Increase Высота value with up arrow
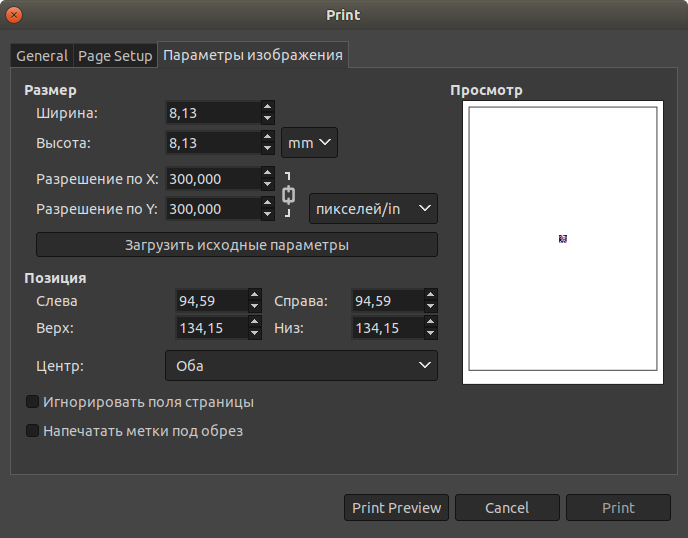Image resolution: width=688 pixels, height=538 pixels. [268, 136]
